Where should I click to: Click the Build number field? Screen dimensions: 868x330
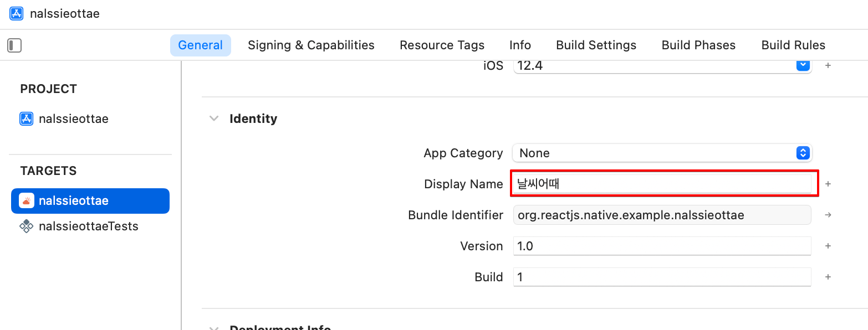click(x=662, y=277)
